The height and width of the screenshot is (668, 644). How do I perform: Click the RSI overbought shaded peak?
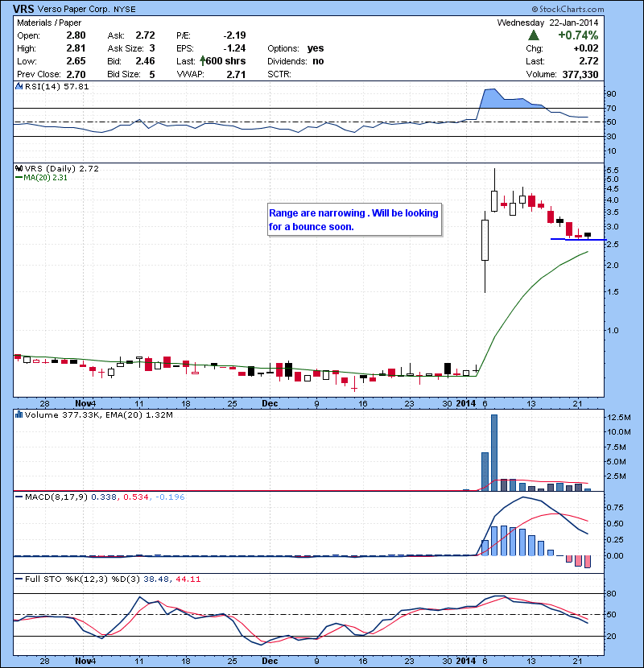pos(507,98)
